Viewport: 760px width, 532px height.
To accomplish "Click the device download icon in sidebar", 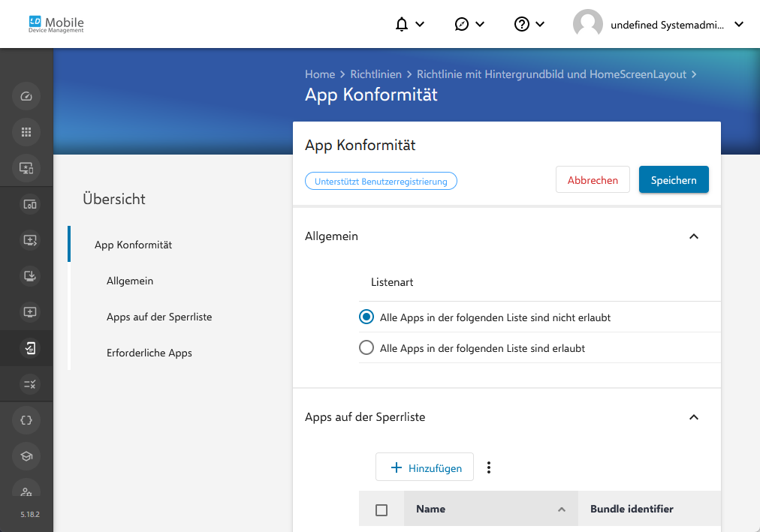I will click(x=29, y=276).
